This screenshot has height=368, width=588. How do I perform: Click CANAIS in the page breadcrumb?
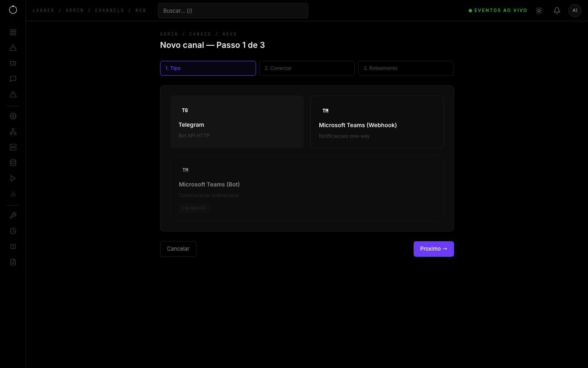(x=200, y=34)
